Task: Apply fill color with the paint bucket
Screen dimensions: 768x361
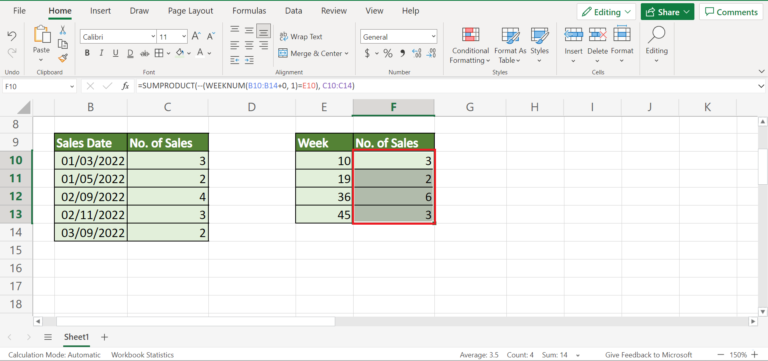Action: pos(179,53)
